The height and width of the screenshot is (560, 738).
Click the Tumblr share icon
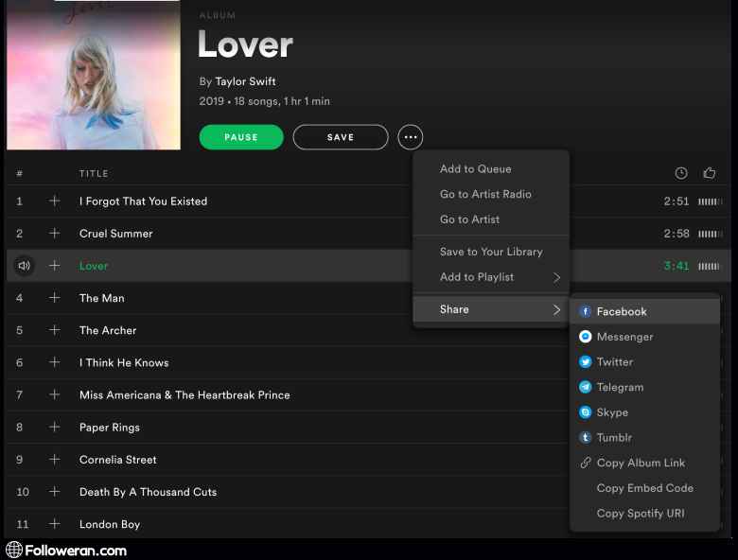tap(586, 438)
